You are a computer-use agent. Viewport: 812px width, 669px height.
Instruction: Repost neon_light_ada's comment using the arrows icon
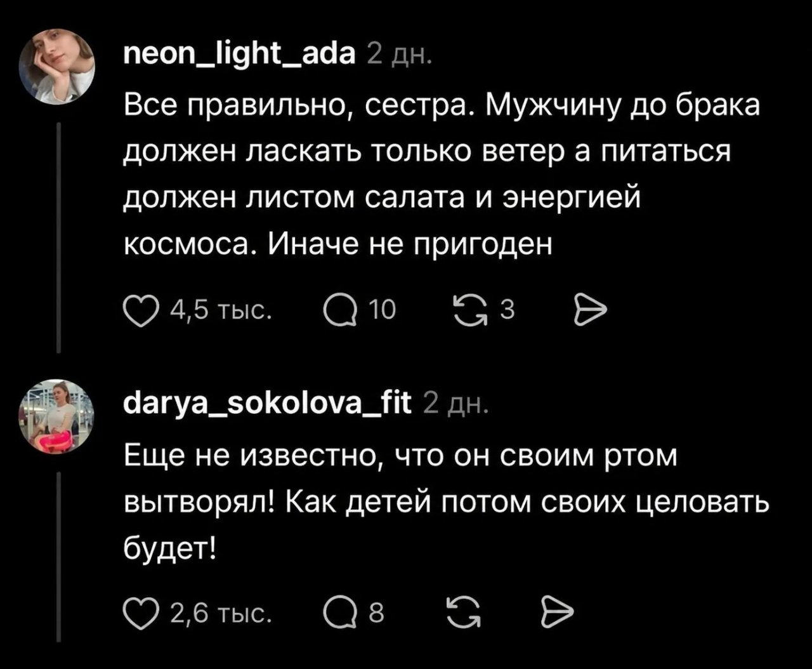468,310
